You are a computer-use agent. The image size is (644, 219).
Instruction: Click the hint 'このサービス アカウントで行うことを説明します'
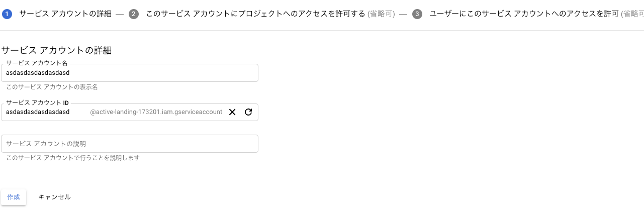point(72,158)
